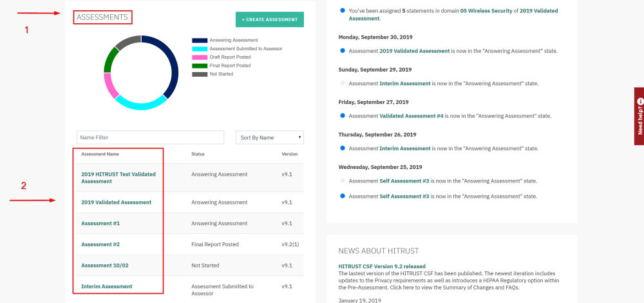Click Not Started status of Assessment 10/02
The image size is (644, 303).
[x=205, y=265]
